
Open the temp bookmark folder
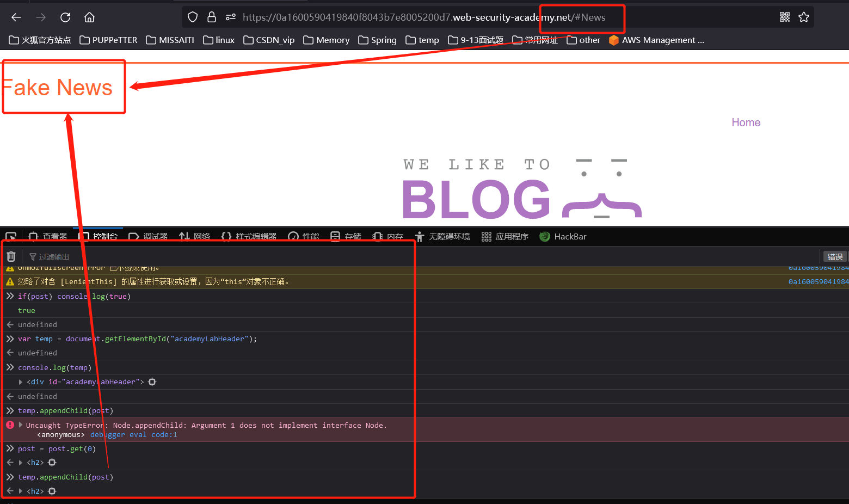(422, 40)
